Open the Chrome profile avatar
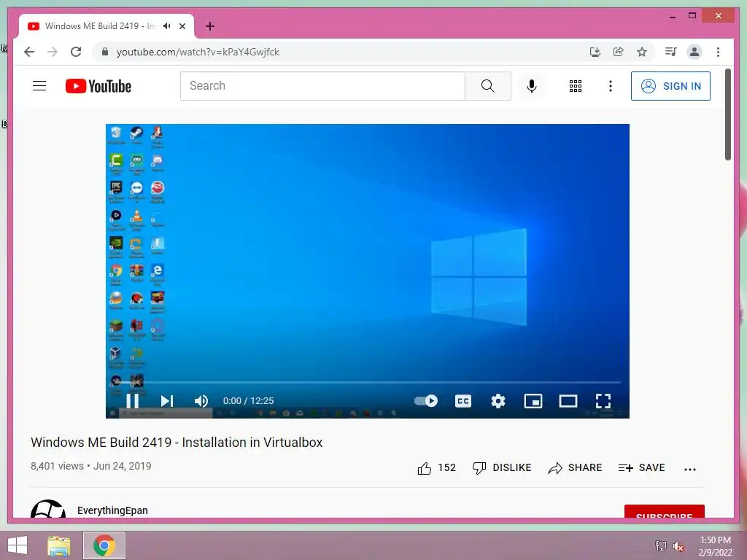Screen dimensions: 747x560 (694, 52)
